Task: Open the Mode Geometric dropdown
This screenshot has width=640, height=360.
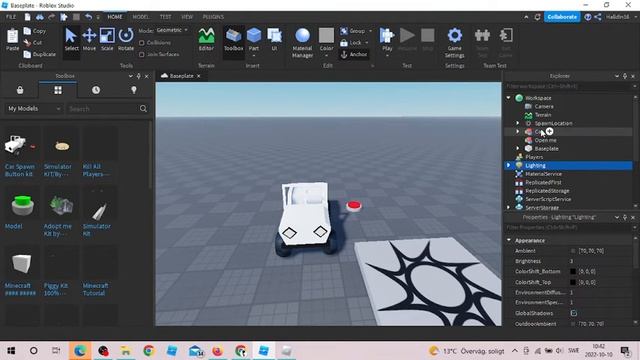Action: (x=172, y=30)
